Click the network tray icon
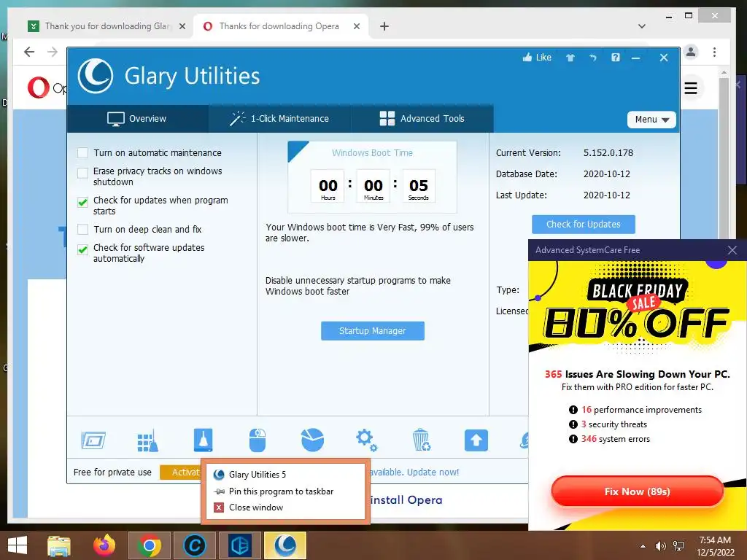The width and height of the screenshot is (747, 560). click(678, 546)
